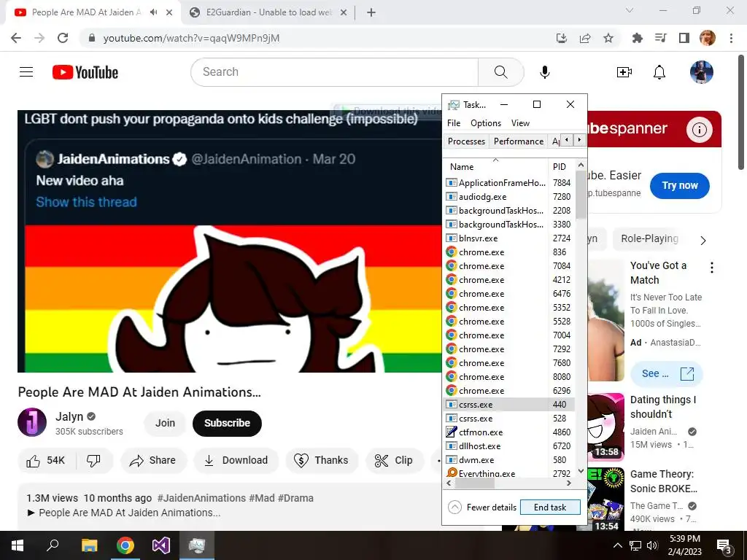747x560 pixels.
Task: Open the YouTube account avatar menu
Action: pyautogui.click(x=701, y=72)
